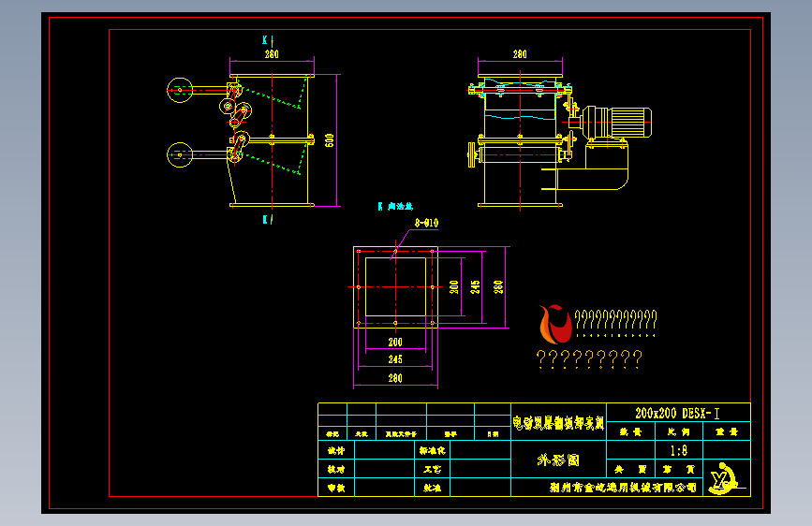Click the yellow YX company logo in title block

click(725, 479)
